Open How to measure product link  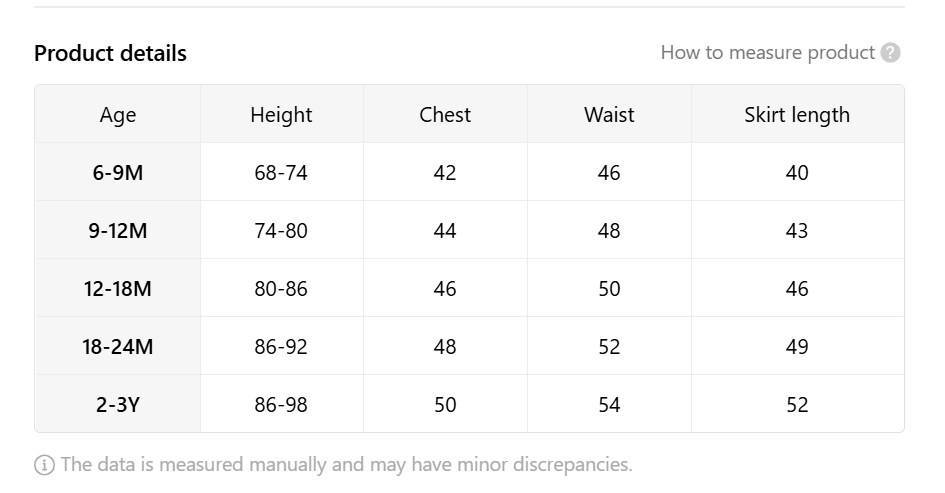[x=767, y=52]
